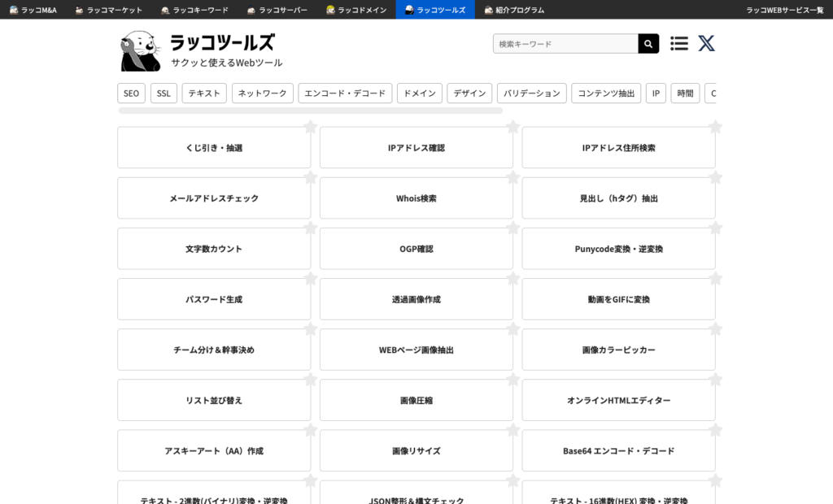
Task: Favorite star on メールアドレスチェック card
Action: [x=310, y=177]
